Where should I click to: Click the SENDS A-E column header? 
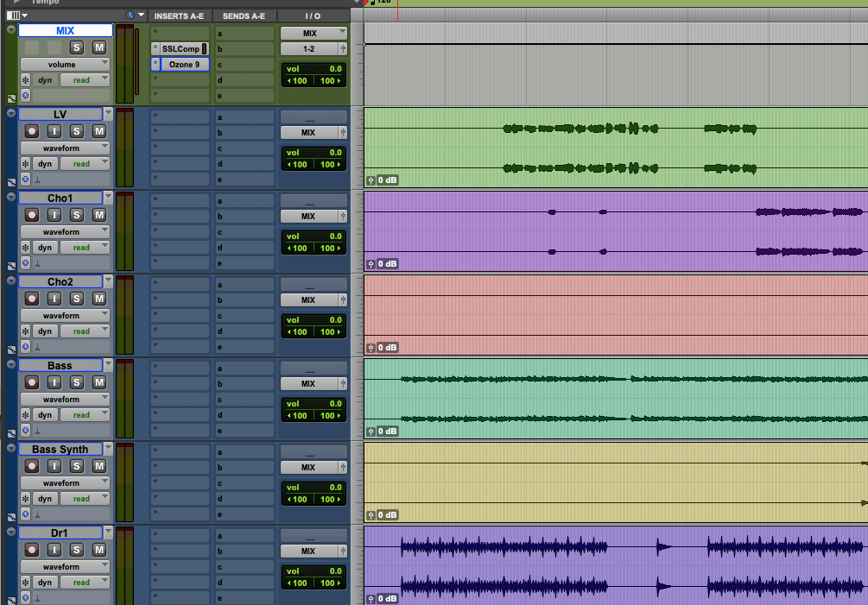pyautogui.click(x=244, y=16)
